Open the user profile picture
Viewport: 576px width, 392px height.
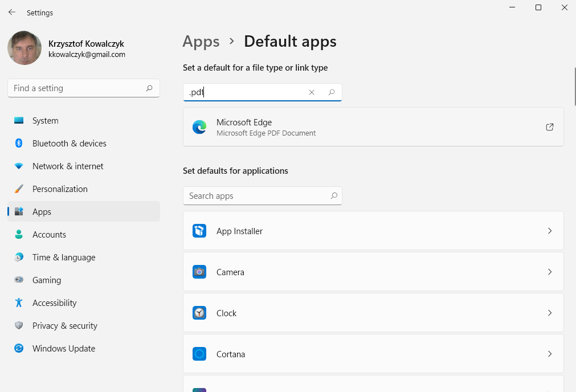tap(24, 48)
